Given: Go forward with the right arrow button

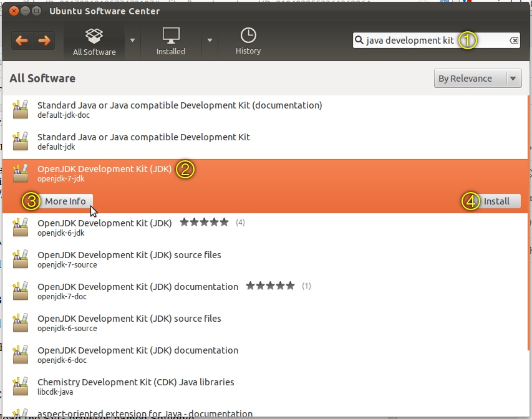Looking at the screenshot, I should coord(44,41).
